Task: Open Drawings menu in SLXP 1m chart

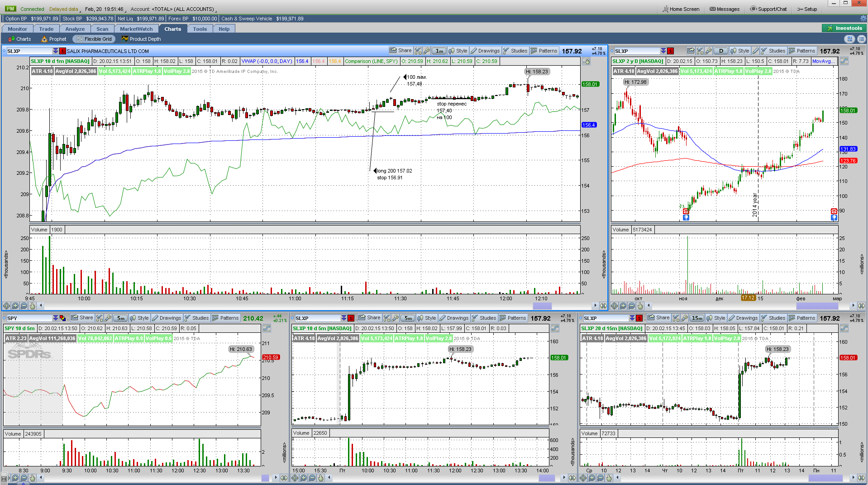Action: pos(485,51)
